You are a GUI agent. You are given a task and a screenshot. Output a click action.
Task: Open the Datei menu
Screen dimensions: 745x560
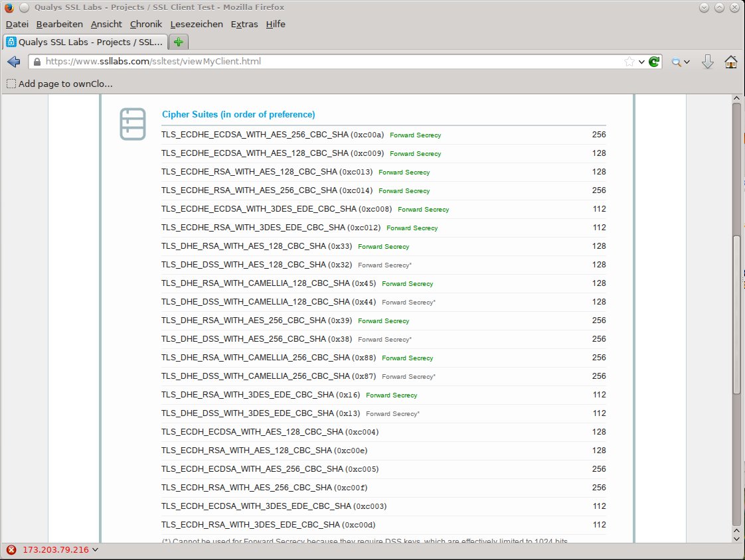(17, 25)
